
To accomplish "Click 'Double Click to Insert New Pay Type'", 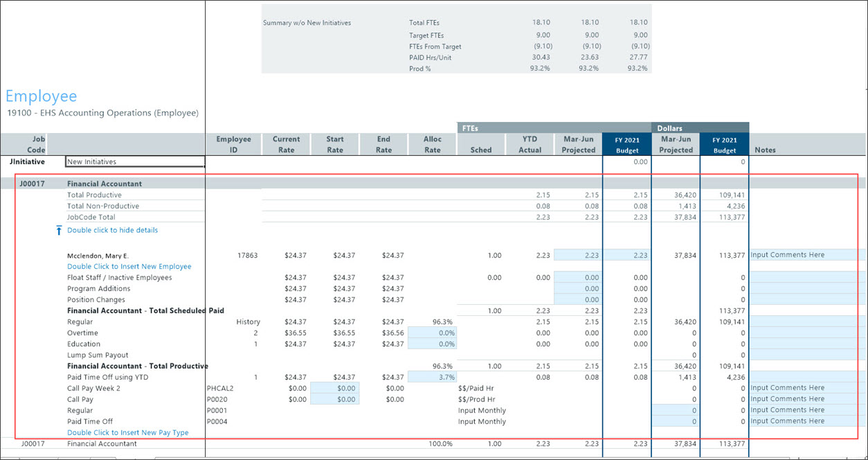I will pyautogui.click(x=127, y=433).
